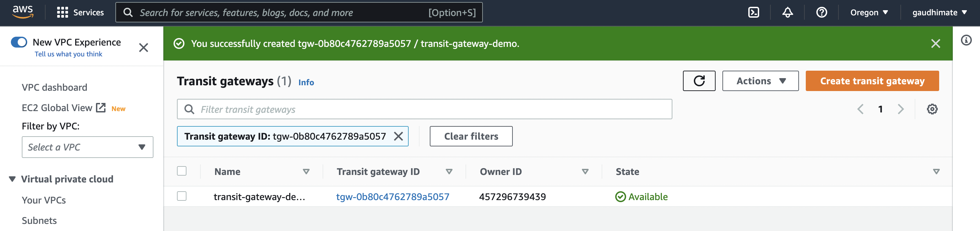The width and height of the screenshot is (980, 231).
Task: Click the AWS logo home icon
Action: pos(23,12)
